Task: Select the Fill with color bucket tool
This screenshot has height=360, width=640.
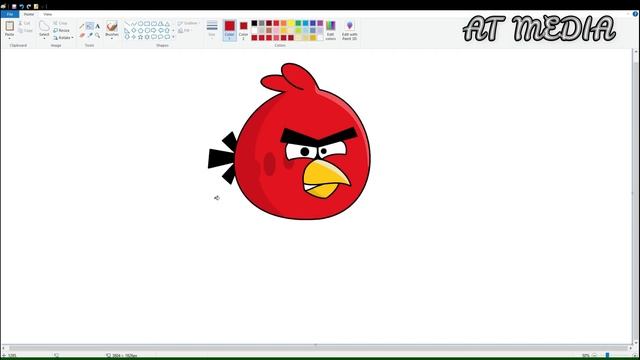Action: coord(90,26)
